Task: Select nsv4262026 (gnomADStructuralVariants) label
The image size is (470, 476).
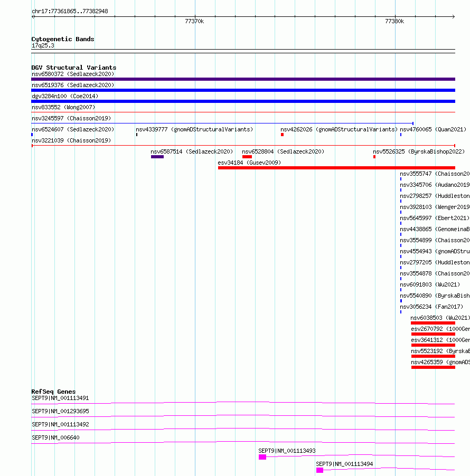Action: tap(339, 130)
